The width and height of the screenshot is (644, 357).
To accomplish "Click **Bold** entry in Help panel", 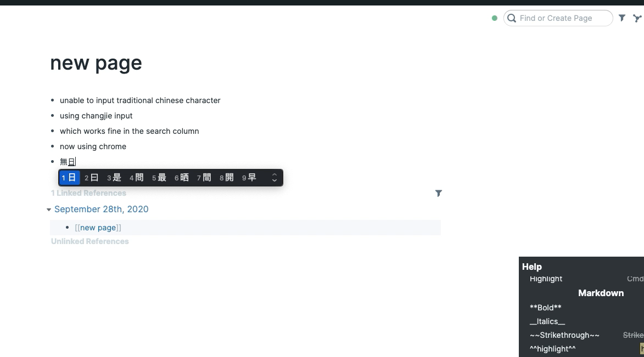I will 545,307.
